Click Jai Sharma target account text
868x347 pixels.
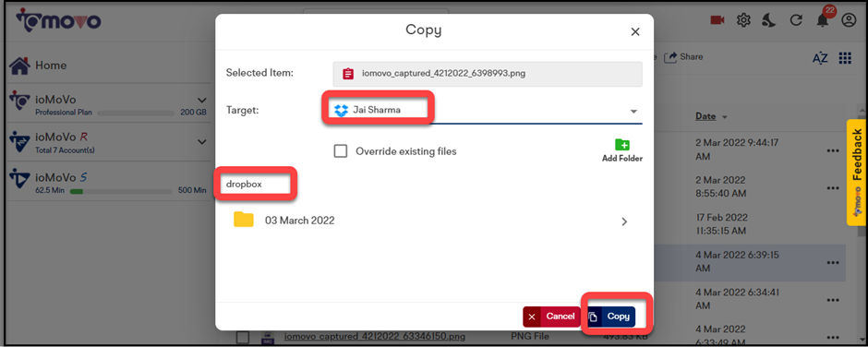377,110
